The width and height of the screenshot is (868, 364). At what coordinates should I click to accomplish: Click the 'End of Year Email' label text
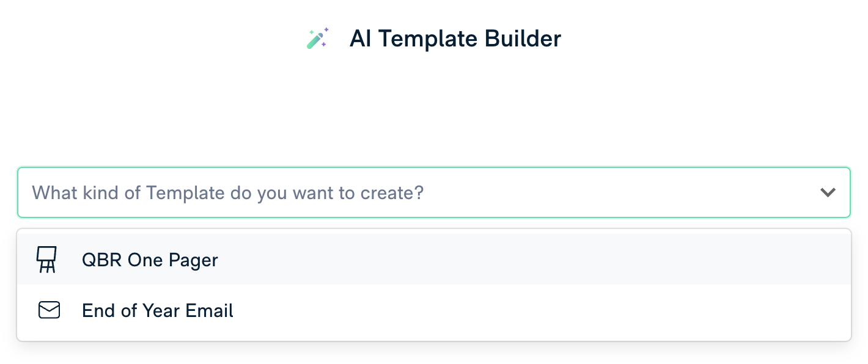click(x=158, y=311)
